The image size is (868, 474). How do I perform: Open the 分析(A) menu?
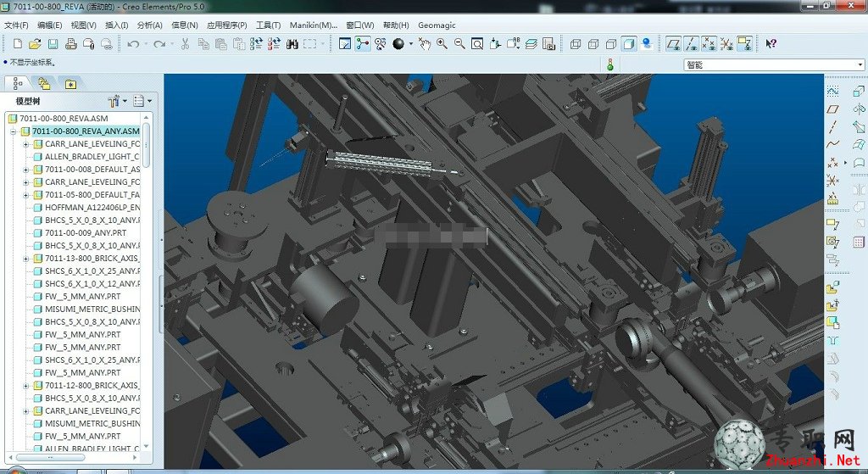tap(149, 25)
